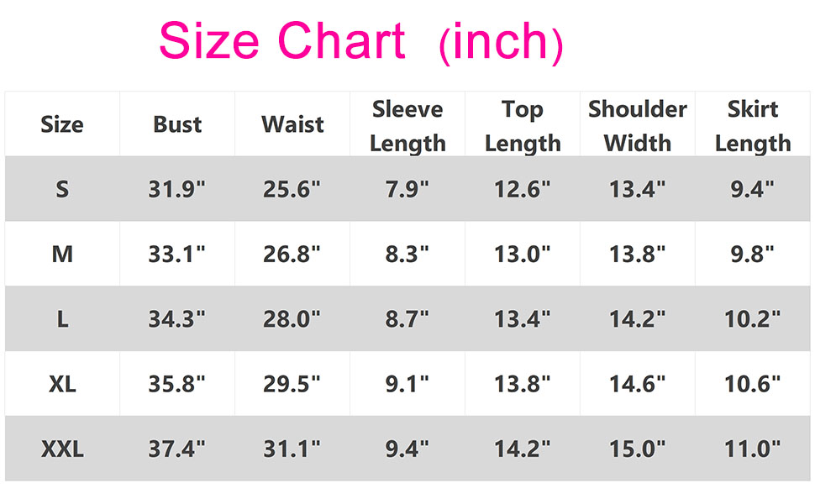Click the 31.9" bust value for S
Viewport: 815px width, 504px height.
[x=176, y=189]
